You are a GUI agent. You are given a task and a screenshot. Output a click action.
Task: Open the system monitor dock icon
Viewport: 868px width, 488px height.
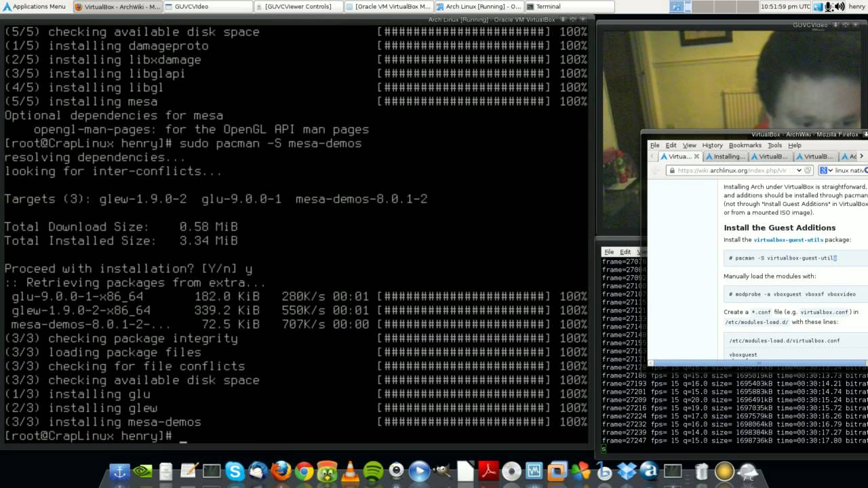click(534, 471)
